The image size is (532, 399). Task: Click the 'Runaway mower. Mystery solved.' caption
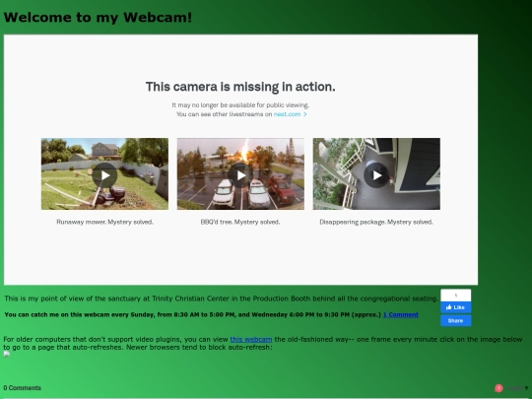pos(104,222)
